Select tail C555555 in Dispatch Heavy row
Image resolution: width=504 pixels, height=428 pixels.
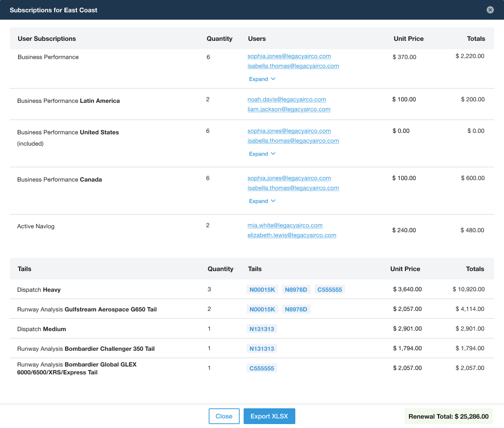329,289
